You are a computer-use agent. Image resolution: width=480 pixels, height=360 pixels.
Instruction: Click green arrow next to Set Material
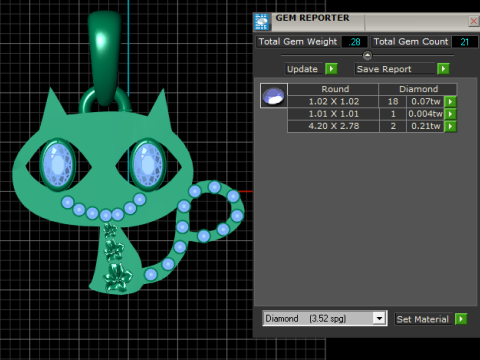pyautogui.click(x=461, y=319)
